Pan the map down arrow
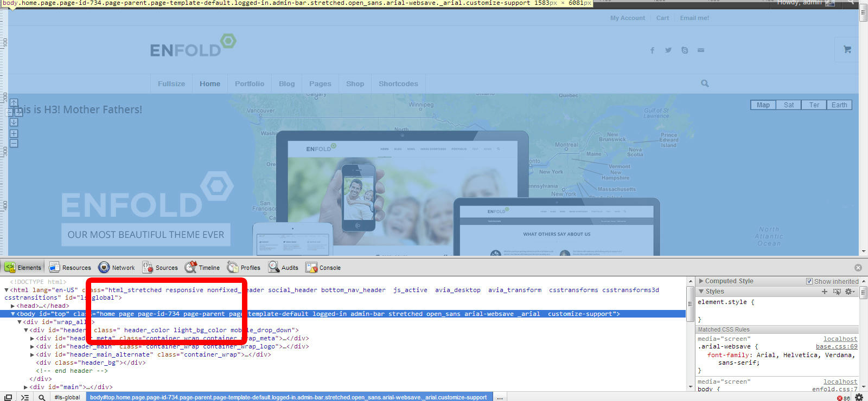The height and width of the screenshot is (401, 868). 14,122
